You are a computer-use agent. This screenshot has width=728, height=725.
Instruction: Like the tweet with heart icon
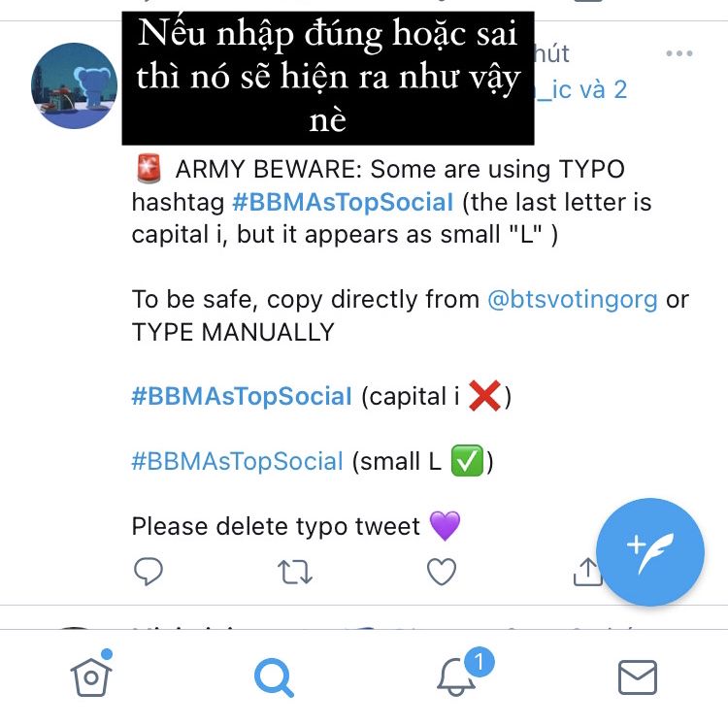441,572
